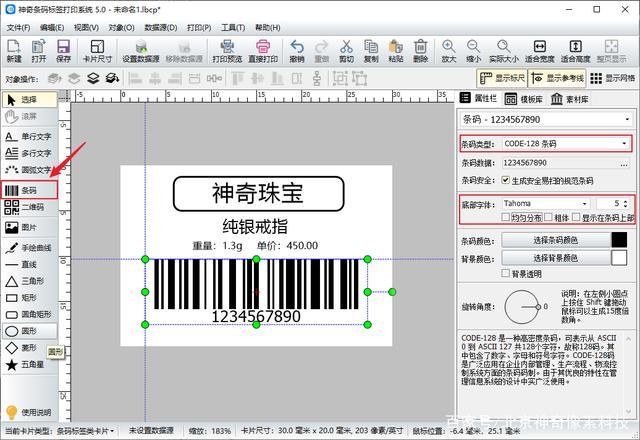Select the 手绘曲线 freehand curve tool
The image size is (640, 440).
pos(29,247)
